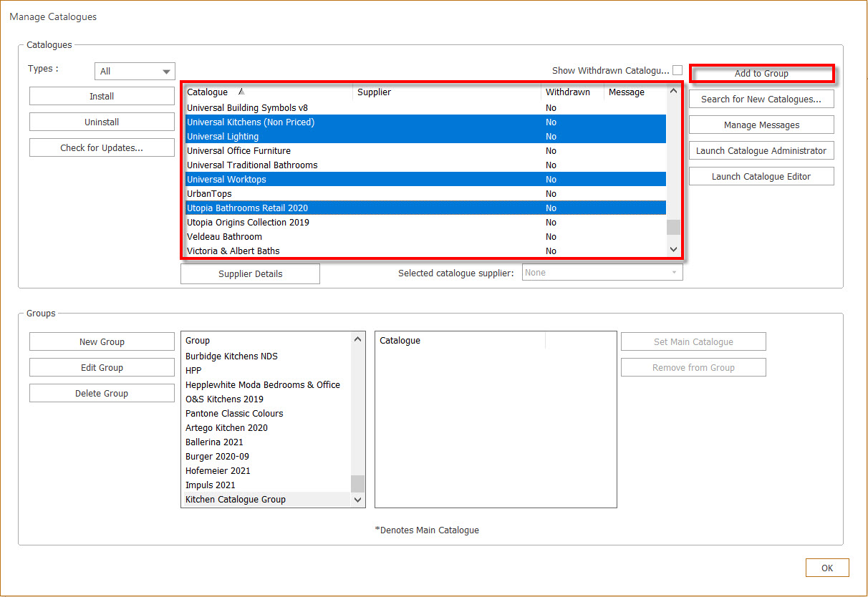Launch Catalogue Administrator
868x597 pixels.
(x=761, y=151)
